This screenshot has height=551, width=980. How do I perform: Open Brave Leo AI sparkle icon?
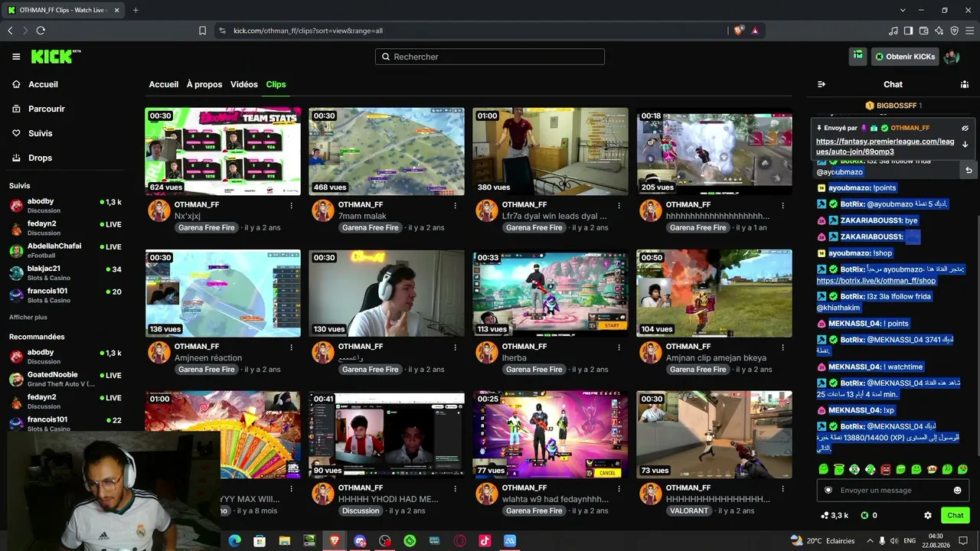coord(939,31)
